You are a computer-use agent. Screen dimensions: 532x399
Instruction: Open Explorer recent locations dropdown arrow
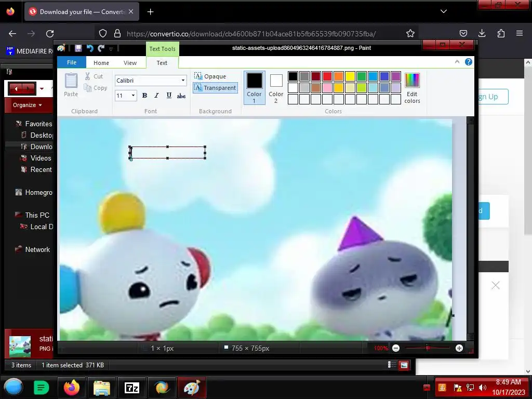tap(42, 89)
